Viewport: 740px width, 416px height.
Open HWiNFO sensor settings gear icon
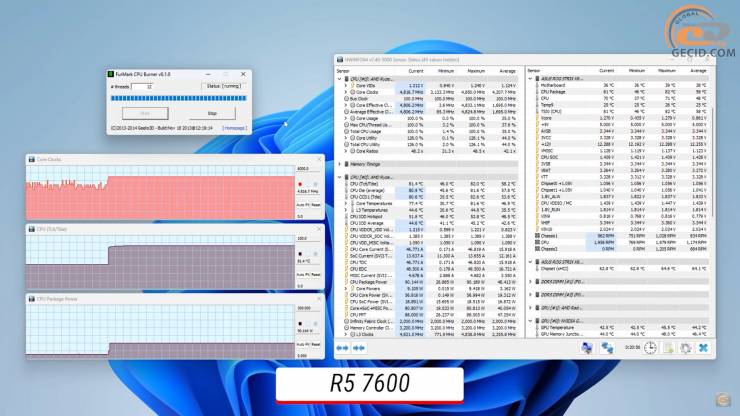click(x=686, y=348)
